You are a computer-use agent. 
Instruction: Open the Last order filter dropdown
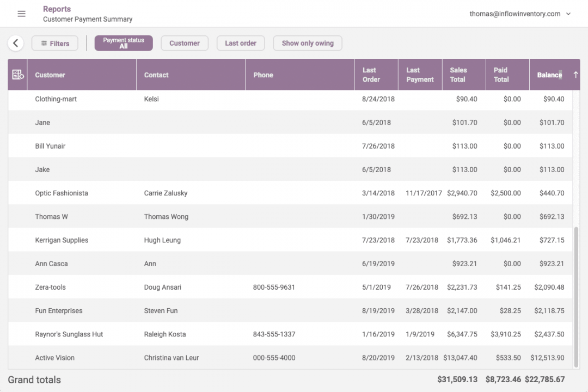click(241, 43)
